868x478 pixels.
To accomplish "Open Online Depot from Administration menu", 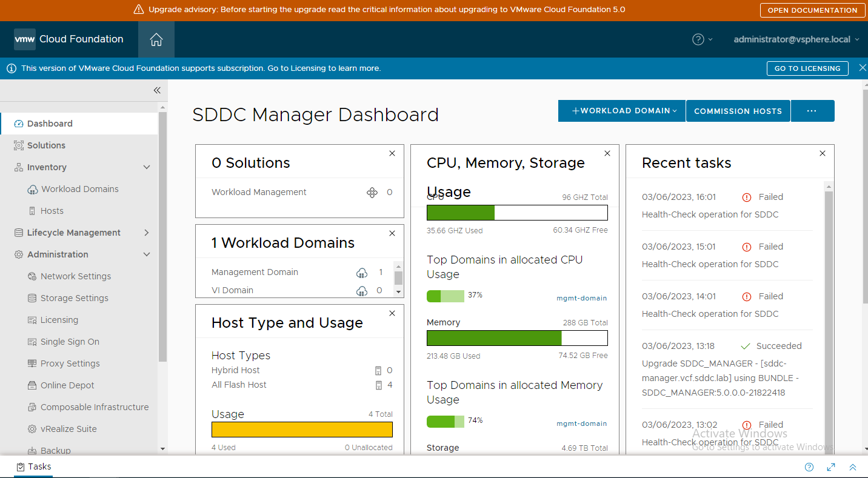I will 67,385.
